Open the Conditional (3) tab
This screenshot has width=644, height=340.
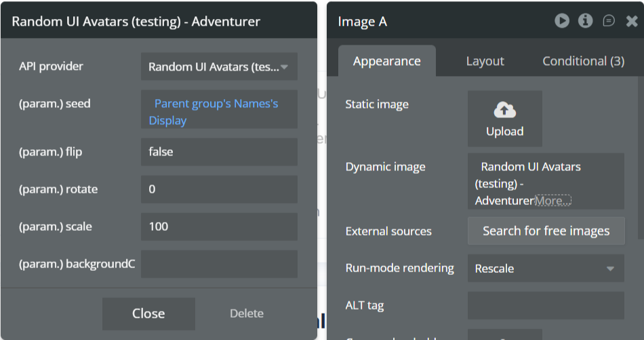pyautogui.click(x=583, y=61)
